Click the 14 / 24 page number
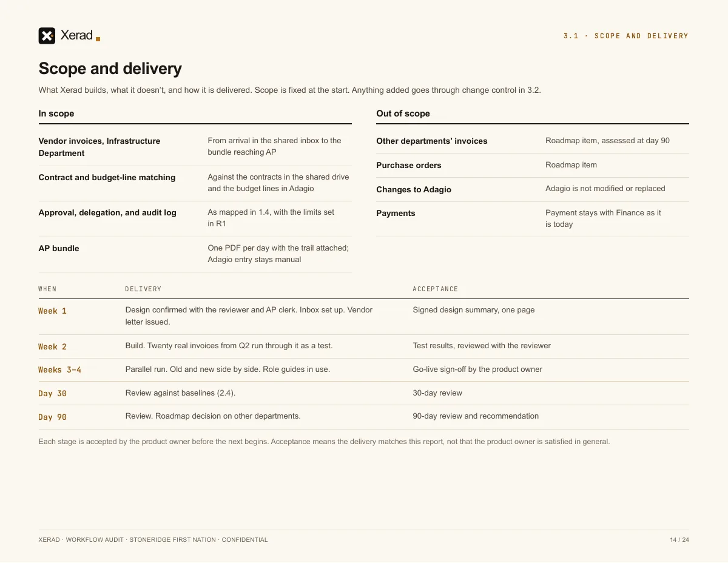The height and width of the screenshot is (563, 728). click(679, 539)
